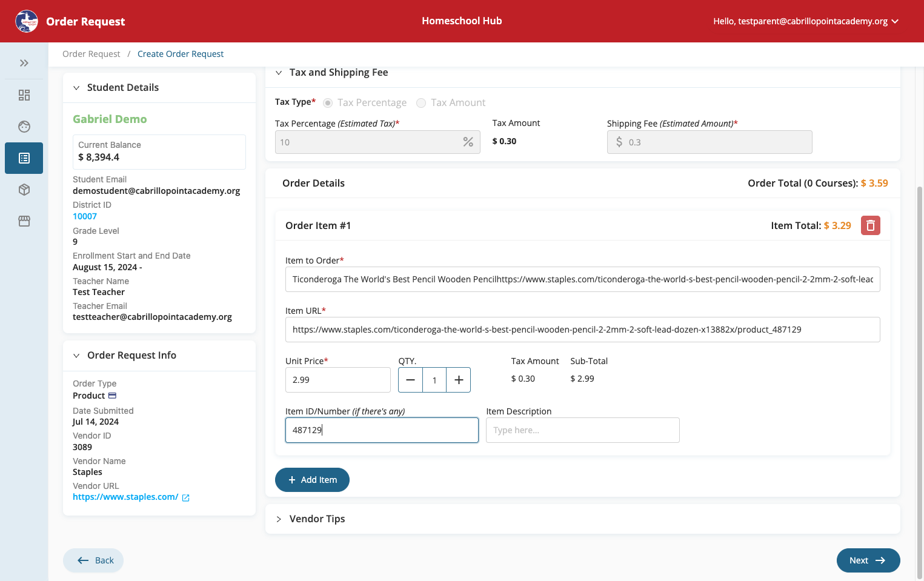Click the school logo in header
The width and height of the screenshot is (924, 581).
pos(26,21)
